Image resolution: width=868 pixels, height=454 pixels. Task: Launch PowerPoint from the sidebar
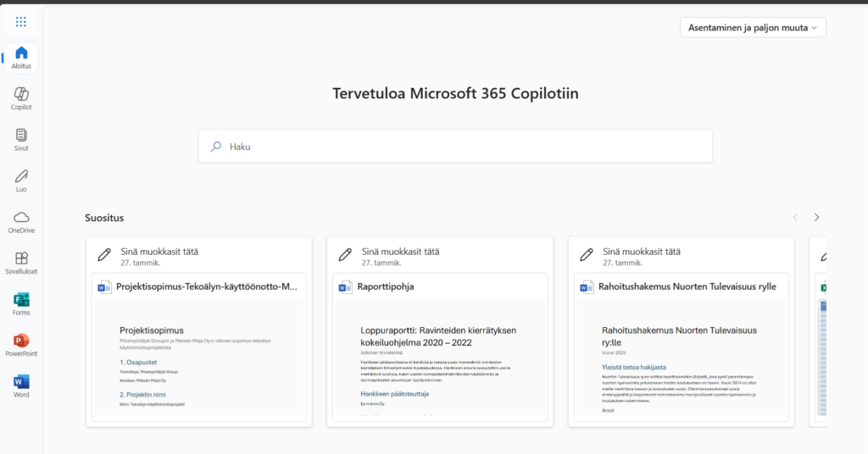pyautogui.click(x=21, y=345)
